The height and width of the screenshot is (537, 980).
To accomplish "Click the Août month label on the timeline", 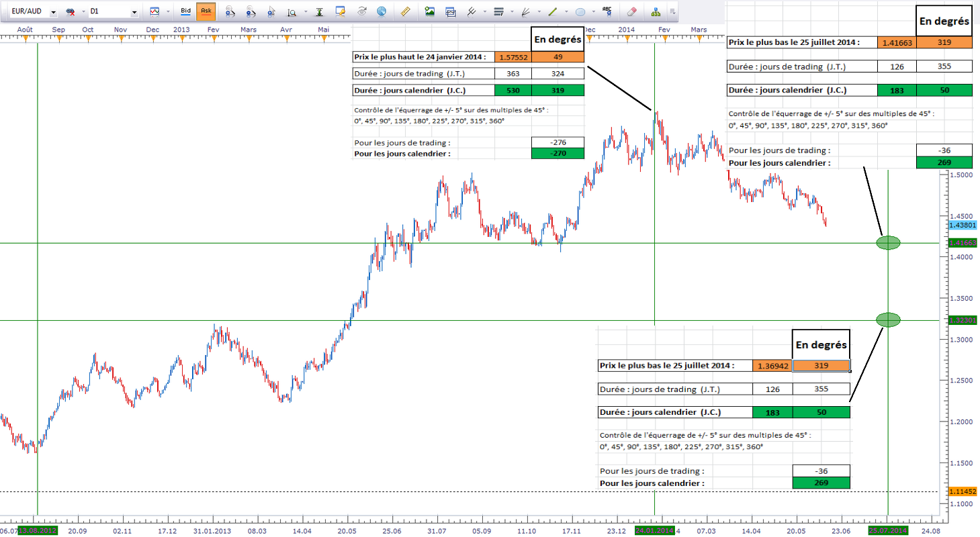I will pyautogui.click(x=26, y=30).
